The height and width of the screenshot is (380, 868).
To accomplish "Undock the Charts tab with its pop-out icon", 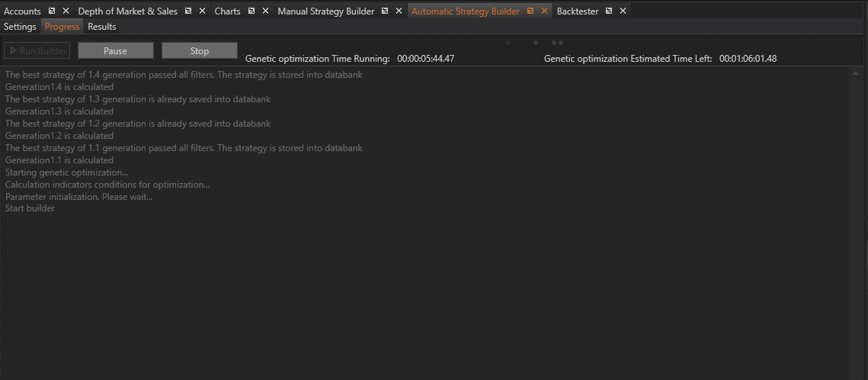I will tap(251, 11).
